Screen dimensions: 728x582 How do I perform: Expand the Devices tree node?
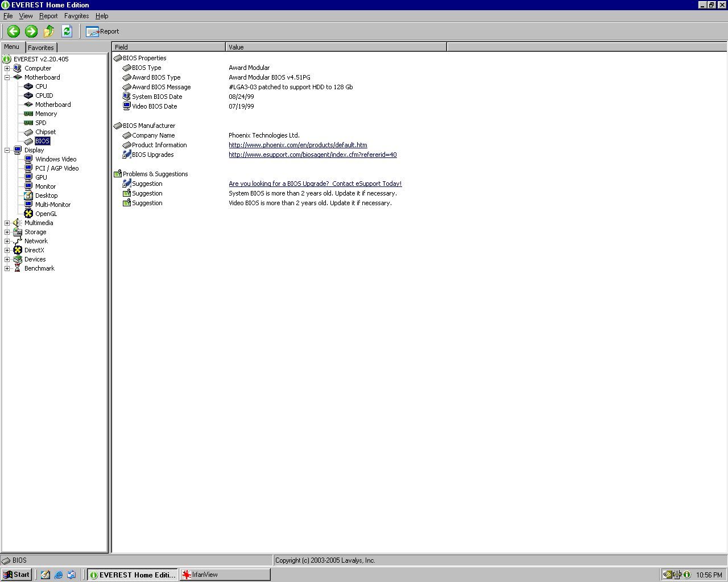tap(7, 259)
